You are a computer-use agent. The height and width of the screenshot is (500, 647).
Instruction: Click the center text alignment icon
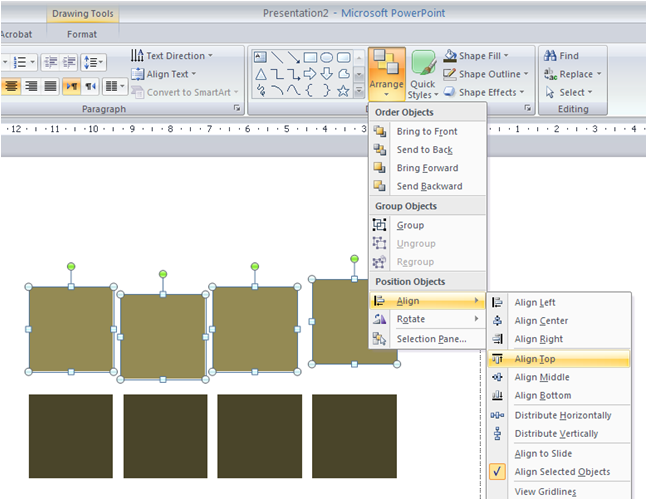[11, 86]
